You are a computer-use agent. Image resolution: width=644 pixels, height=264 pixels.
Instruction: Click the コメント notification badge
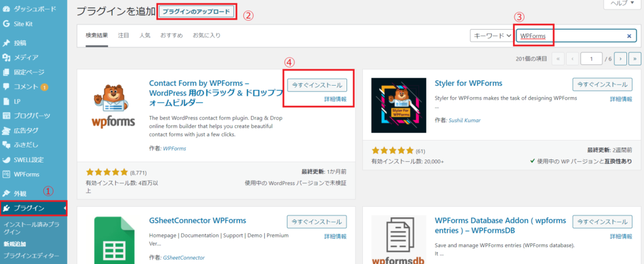point(45,87)
